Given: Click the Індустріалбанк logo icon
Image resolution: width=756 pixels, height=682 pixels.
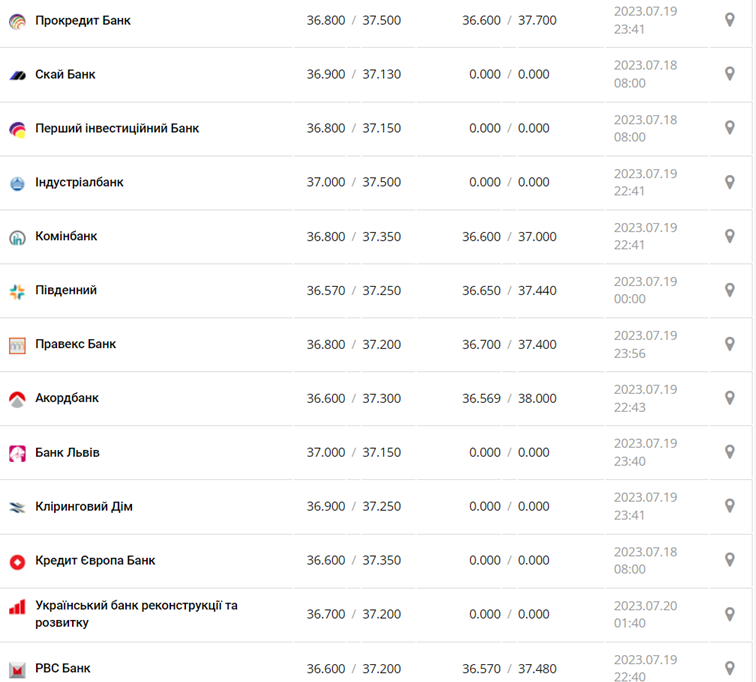Looking at the screenshot, I should click(17, 183).
